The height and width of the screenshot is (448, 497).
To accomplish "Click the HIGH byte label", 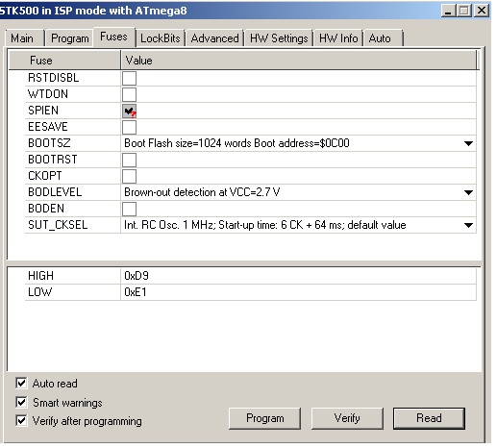I will click(40, 276).
